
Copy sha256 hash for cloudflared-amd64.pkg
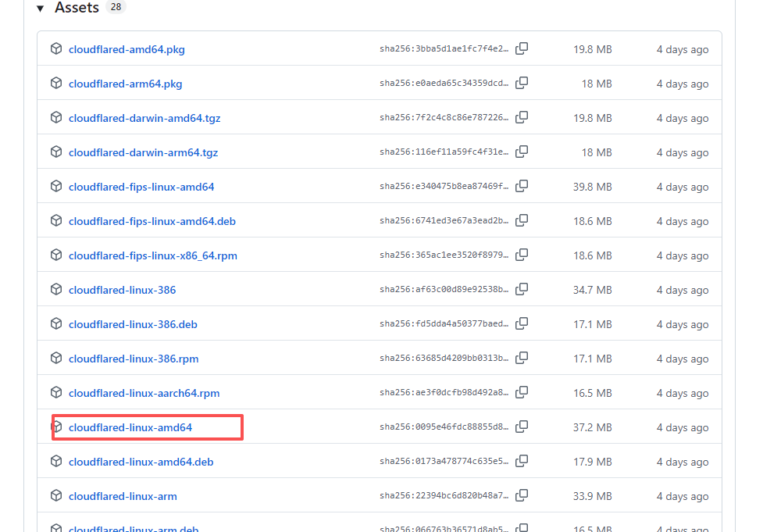522,48
